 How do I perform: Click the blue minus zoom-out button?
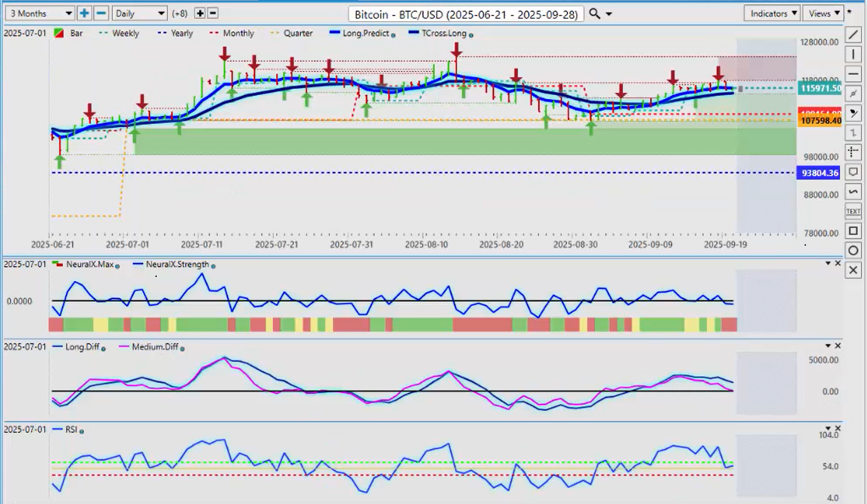click(101, 14)
